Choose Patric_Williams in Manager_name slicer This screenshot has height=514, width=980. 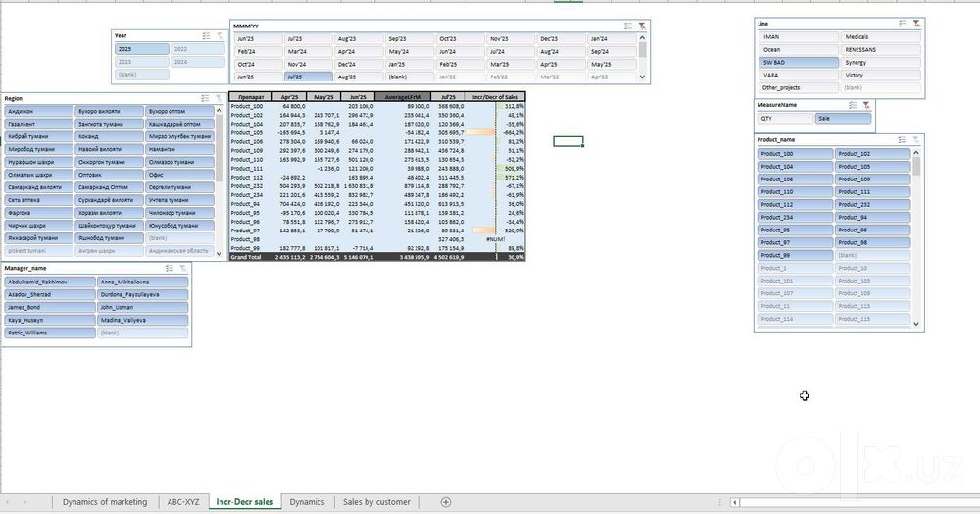(x=50, y=333)
